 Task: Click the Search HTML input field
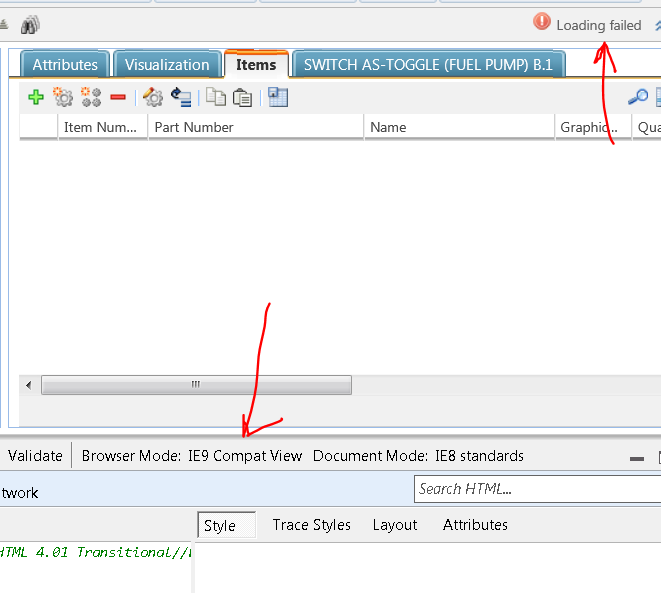pyautogui.click(x=537, y=489)
